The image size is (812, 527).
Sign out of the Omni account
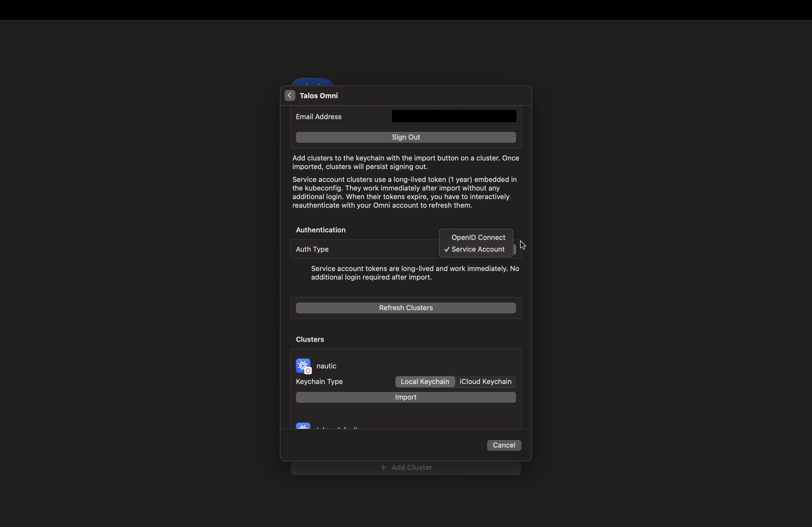pyautogui.click(x=406, y=137)
